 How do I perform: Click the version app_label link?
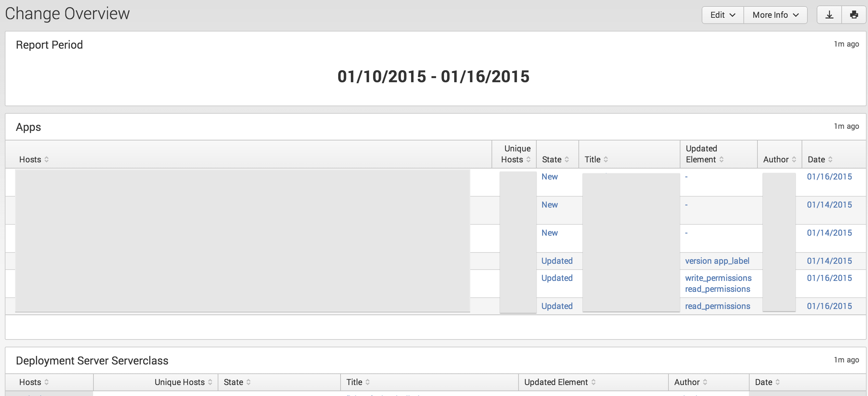coord(717,261)
